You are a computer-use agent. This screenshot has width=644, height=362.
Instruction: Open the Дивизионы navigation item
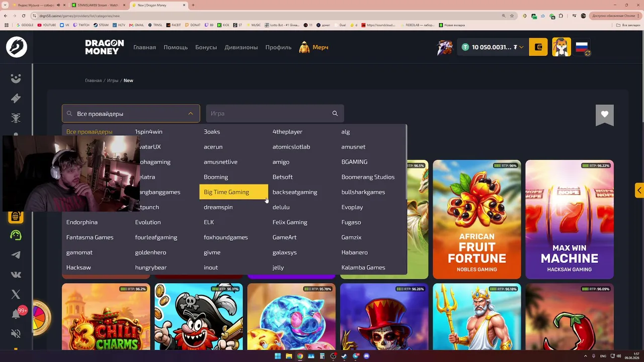pos(241,47)
